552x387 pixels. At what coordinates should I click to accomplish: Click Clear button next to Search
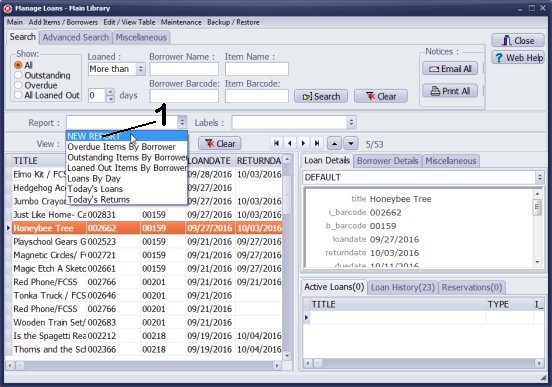(381, 96)
